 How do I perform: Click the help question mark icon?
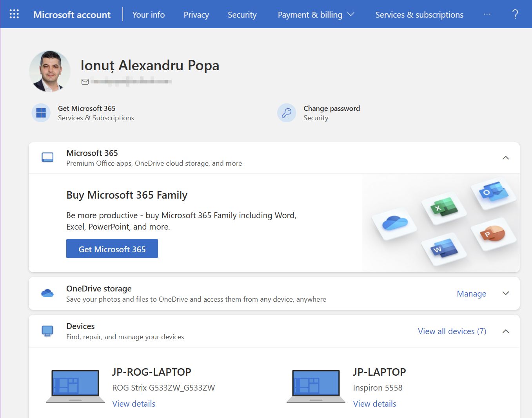tap(515, 14)
